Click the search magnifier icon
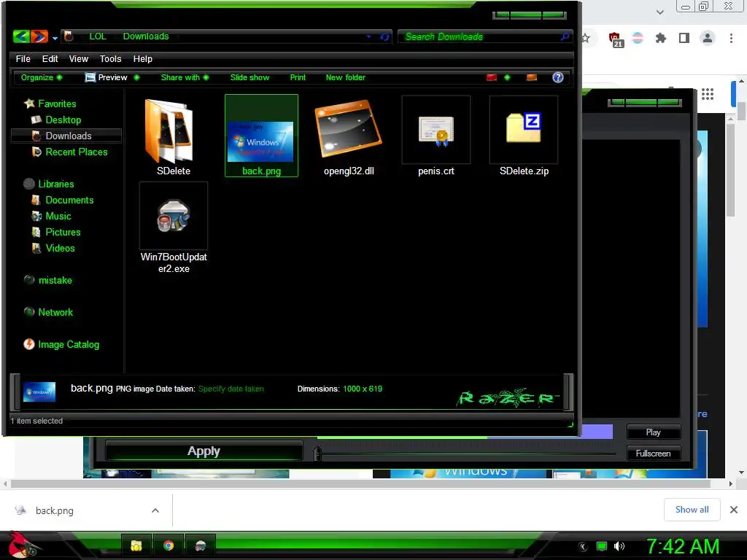Screen dimensions: 747x560 [x=565, y=36]
